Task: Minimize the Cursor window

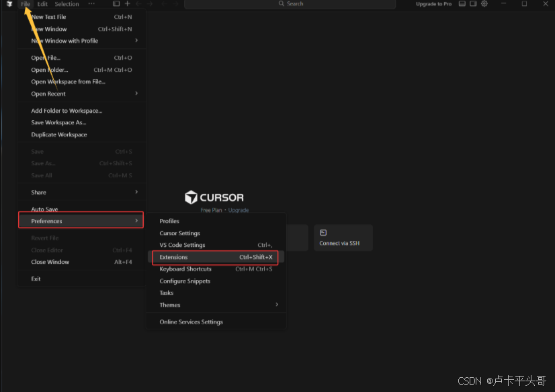Action: pos(504,3)
